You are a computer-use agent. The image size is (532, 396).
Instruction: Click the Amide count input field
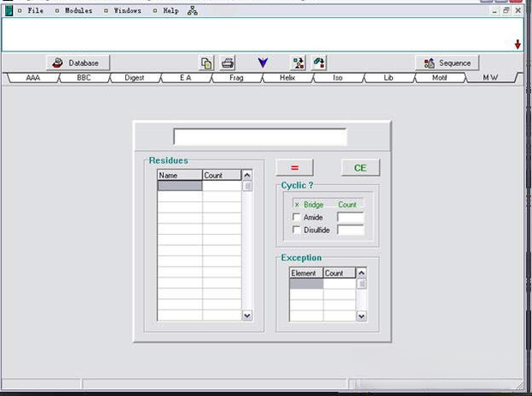[x=350, y=218]
